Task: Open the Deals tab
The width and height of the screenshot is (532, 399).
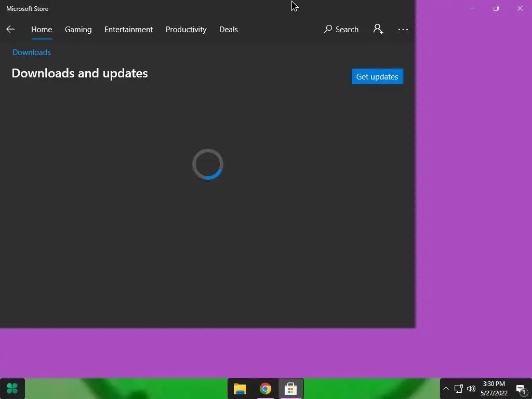Action: [229, 30]
